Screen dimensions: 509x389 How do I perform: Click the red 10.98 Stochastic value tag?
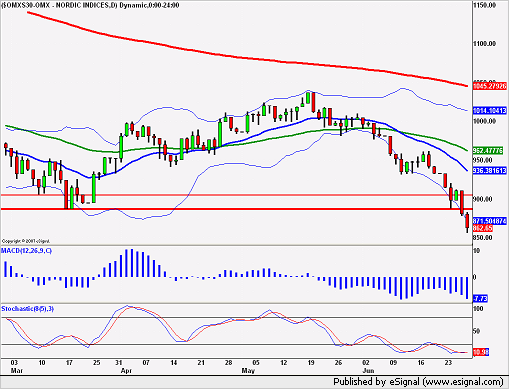[480, 352]
